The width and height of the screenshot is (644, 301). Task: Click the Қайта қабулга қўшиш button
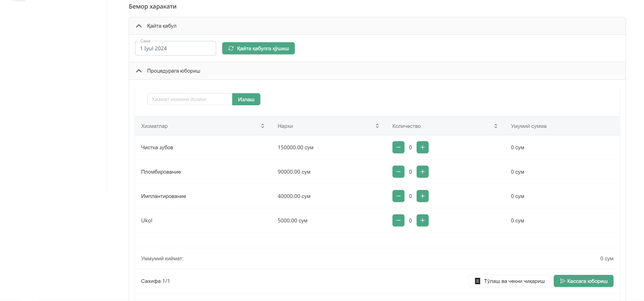click(x=258, y=48)
